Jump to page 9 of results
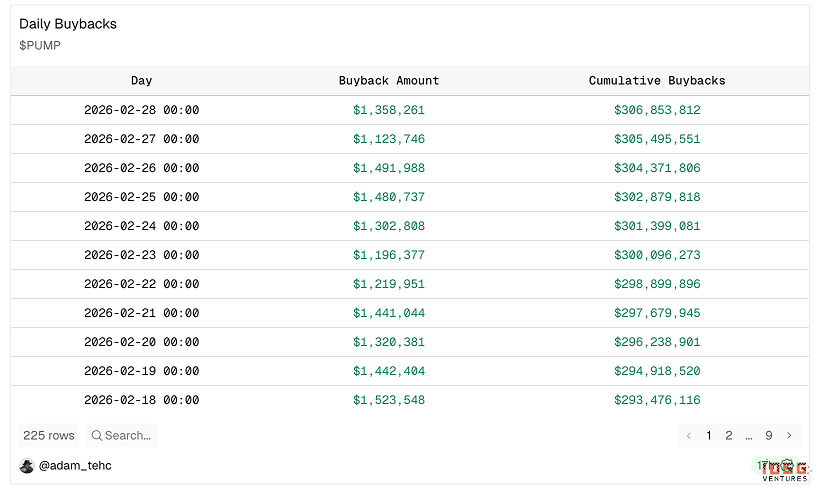Screen dimensions: 819x495 769,436
